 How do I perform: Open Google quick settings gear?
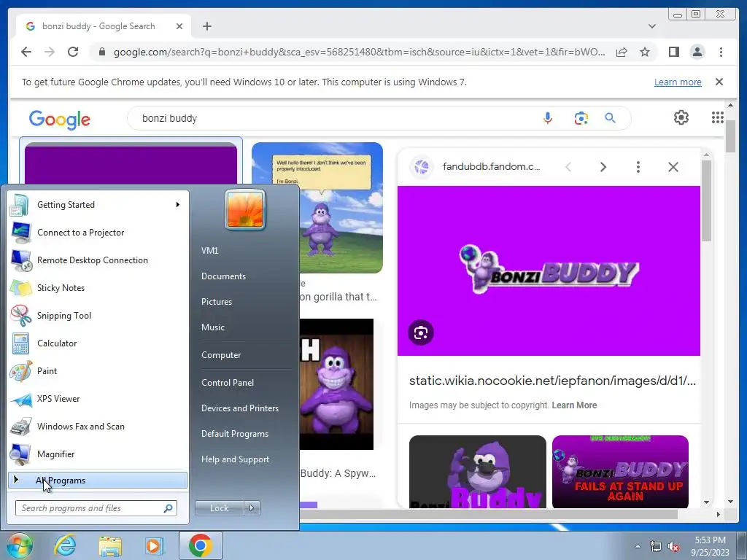(681, 117)
